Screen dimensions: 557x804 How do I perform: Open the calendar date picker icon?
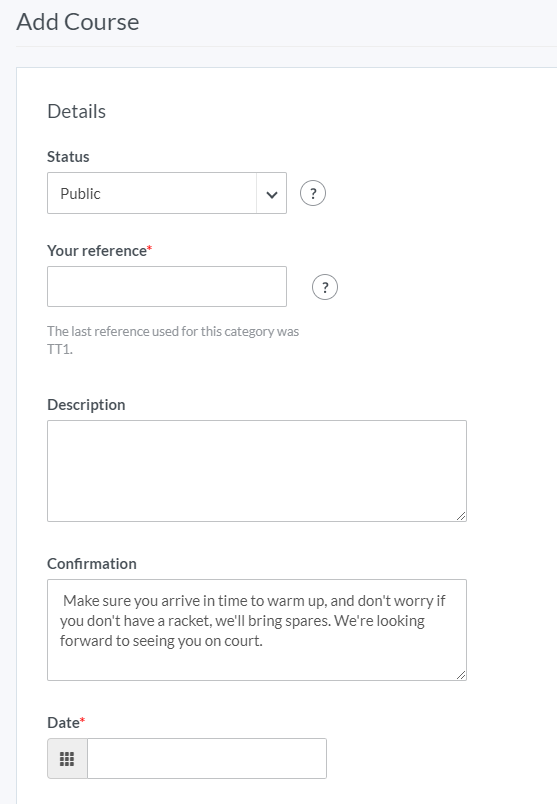[67, 758]
